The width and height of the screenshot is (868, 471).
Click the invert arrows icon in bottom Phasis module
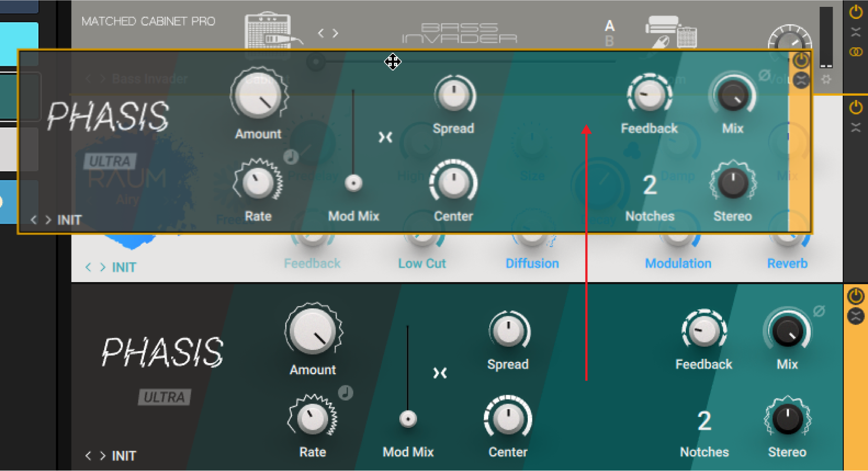(x=440, y=373)
